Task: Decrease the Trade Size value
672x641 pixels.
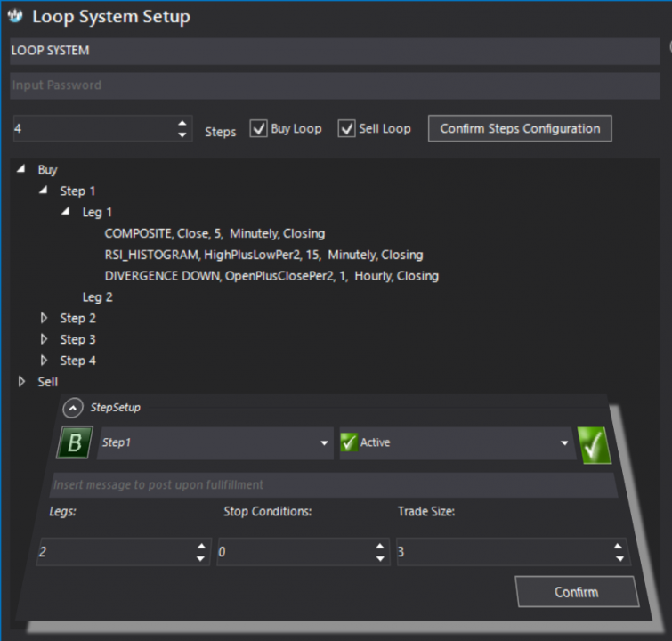Action: point(619,559)
